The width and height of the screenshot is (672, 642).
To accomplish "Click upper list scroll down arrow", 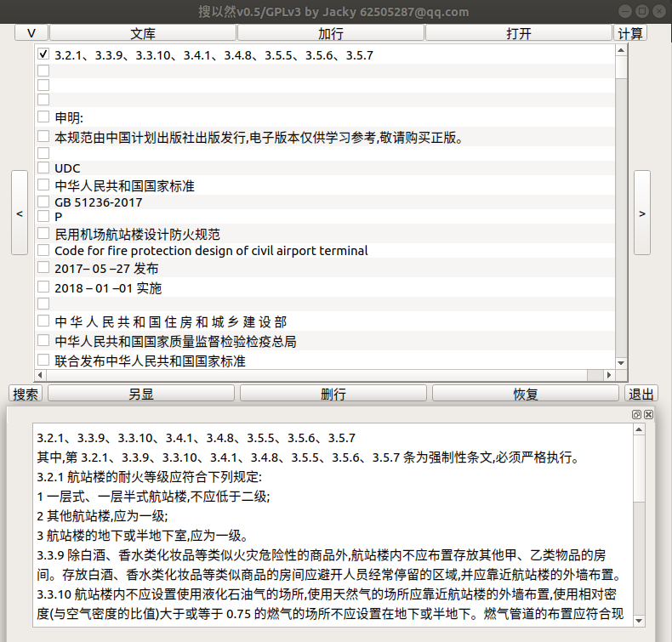I will 621,363.
